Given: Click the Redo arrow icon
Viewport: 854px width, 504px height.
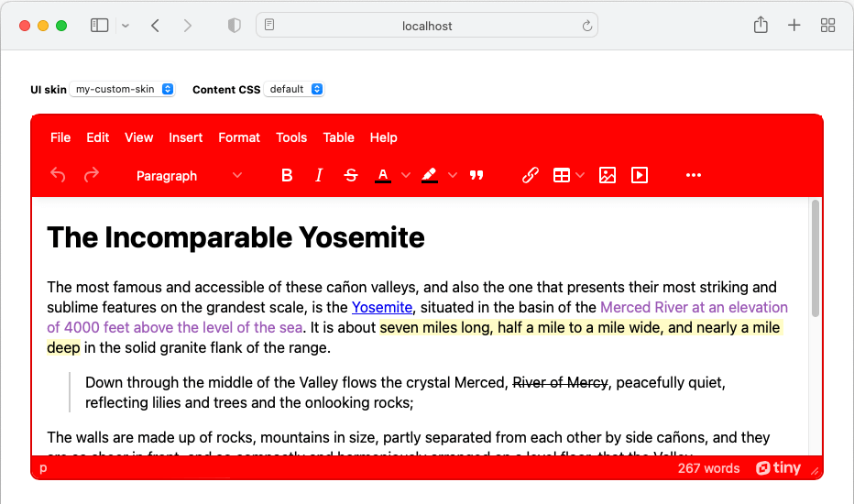Looking at the screenshot, I should pos(92,175).
